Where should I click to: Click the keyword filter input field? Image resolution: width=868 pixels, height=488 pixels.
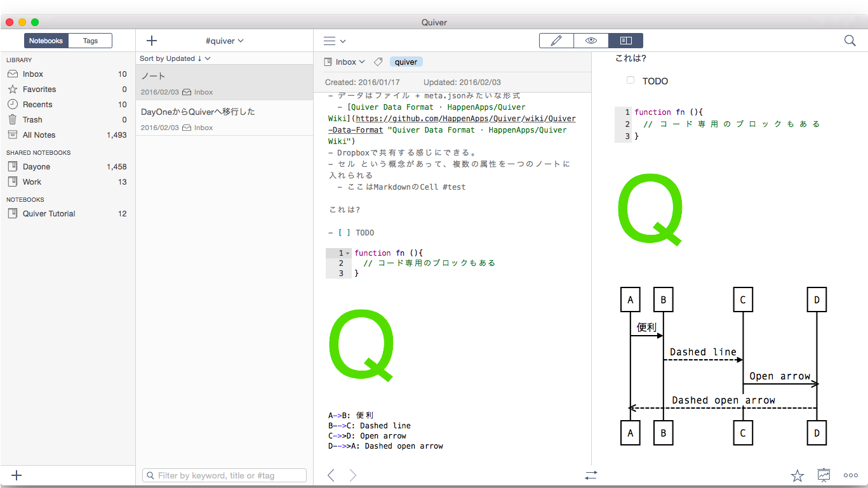(x=224, y=475)
